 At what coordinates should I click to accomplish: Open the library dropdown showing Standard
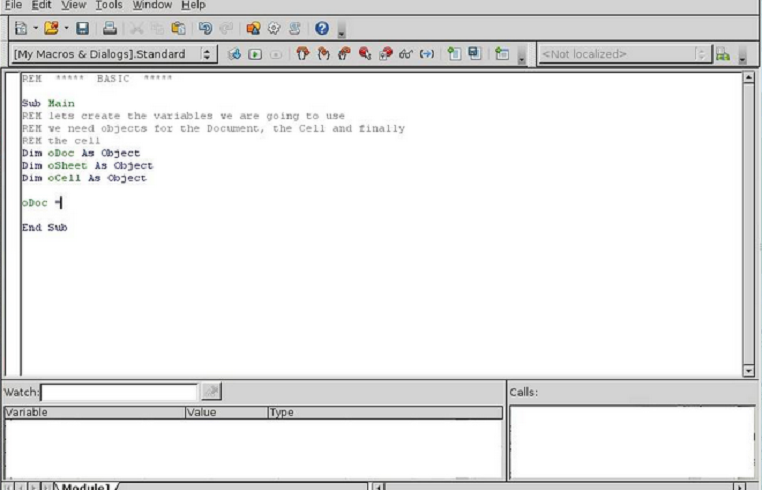click(113, 54)
